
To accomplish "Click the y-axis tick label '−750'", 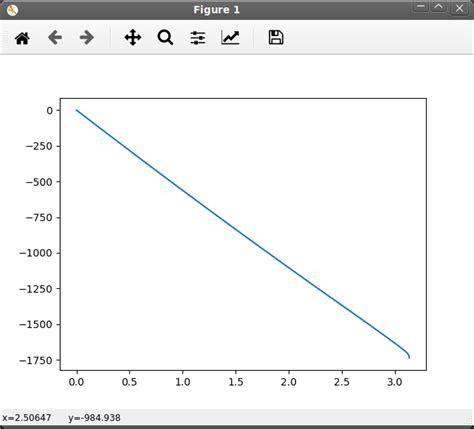I will (x=39, y=218).
